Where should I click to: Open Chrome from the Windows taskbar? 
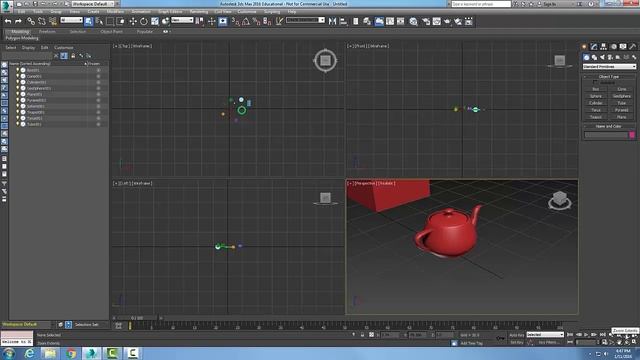point(71,353)
